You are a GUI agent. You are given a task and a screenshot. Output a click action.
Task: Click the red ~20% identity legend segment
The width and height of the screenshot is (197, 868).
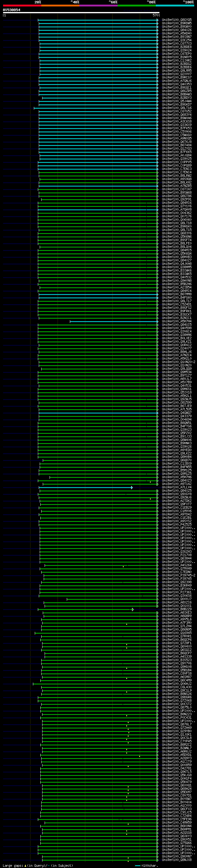22,6
